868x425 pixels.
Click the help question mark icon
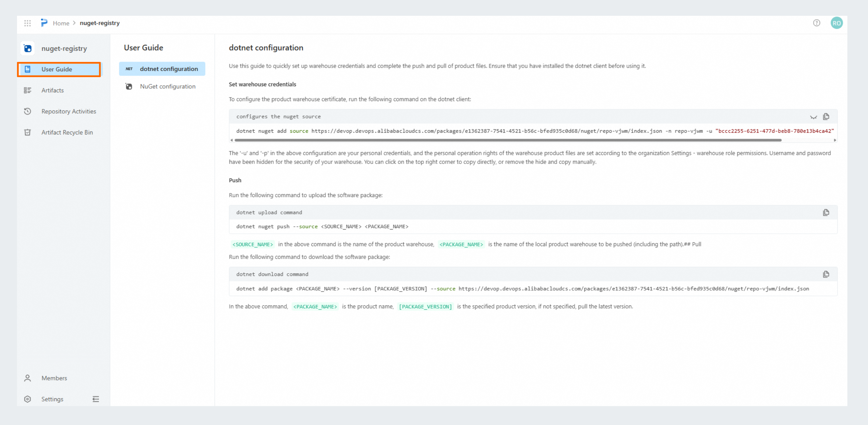tap(816, 23)
